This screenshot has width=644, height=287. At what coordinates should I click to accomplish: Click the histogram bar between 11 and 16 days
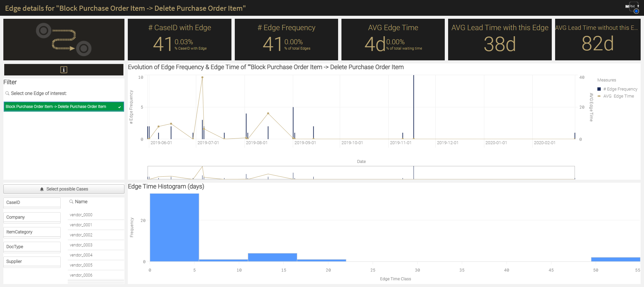[272, 257]
